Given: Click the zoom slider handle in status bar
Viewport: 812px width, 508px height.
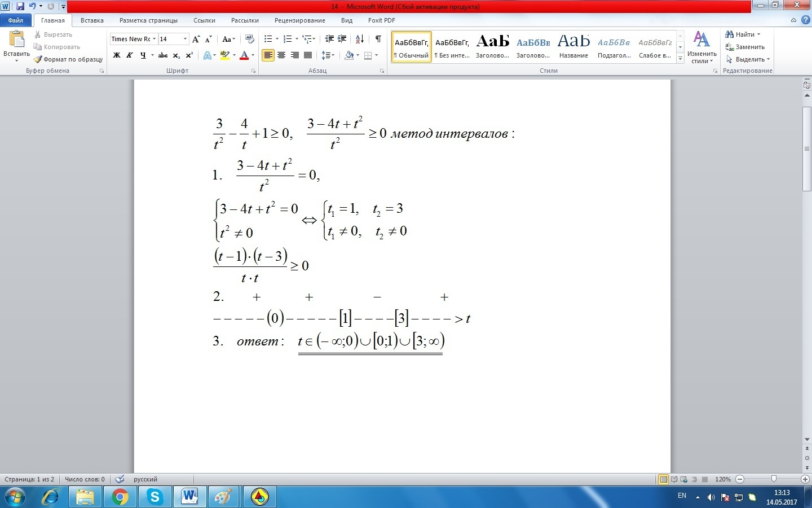Looking at the screenshot, I should [x=774, y=479].
